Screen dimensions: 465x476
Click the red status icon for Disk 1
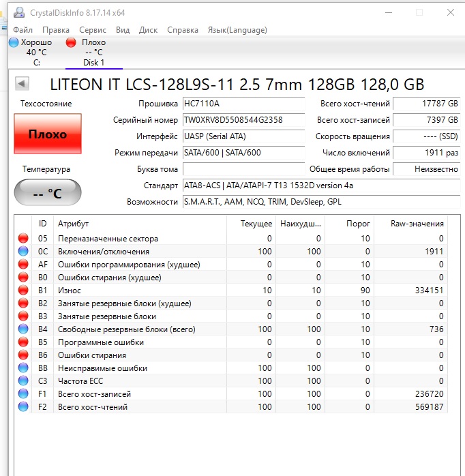click(71, 42)
